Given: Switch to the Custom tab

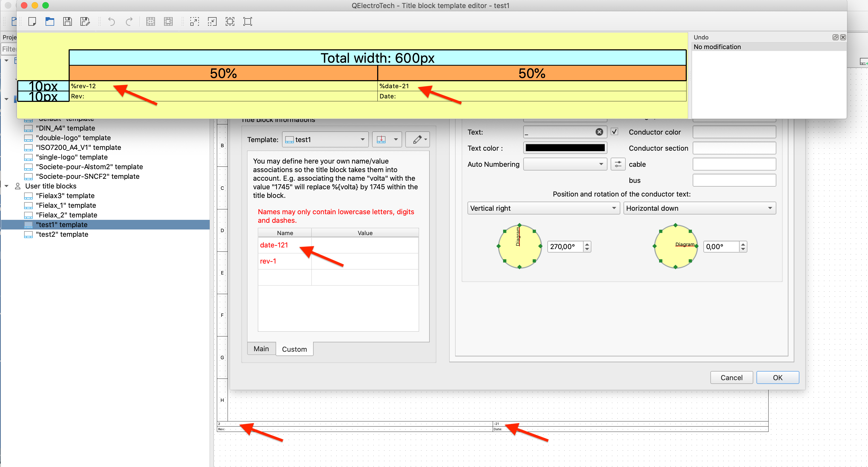Looking at the screenshot, I should click(x=294, y=349).
